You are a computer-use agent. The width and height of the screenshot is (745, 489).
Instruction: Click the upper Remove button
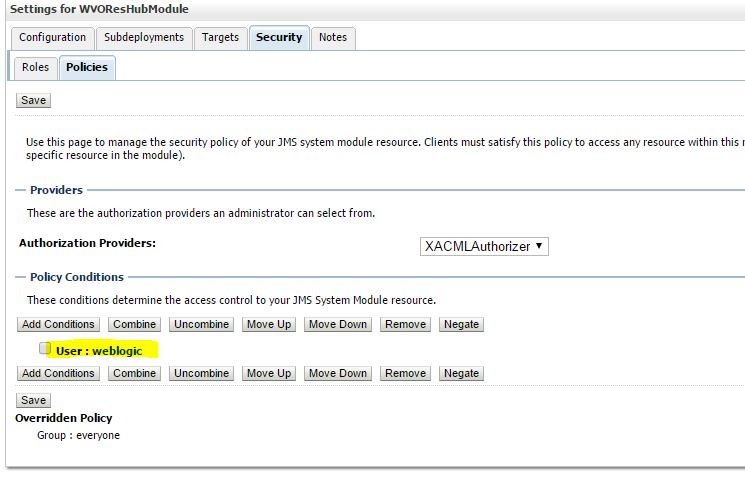[x=405, y=324]
